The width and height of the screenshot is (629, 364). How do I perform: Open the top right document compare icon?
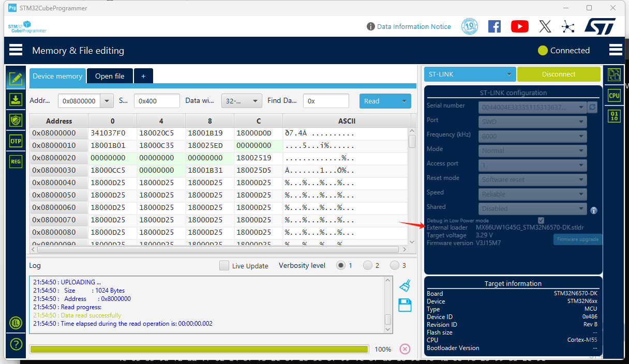[614, 75]
